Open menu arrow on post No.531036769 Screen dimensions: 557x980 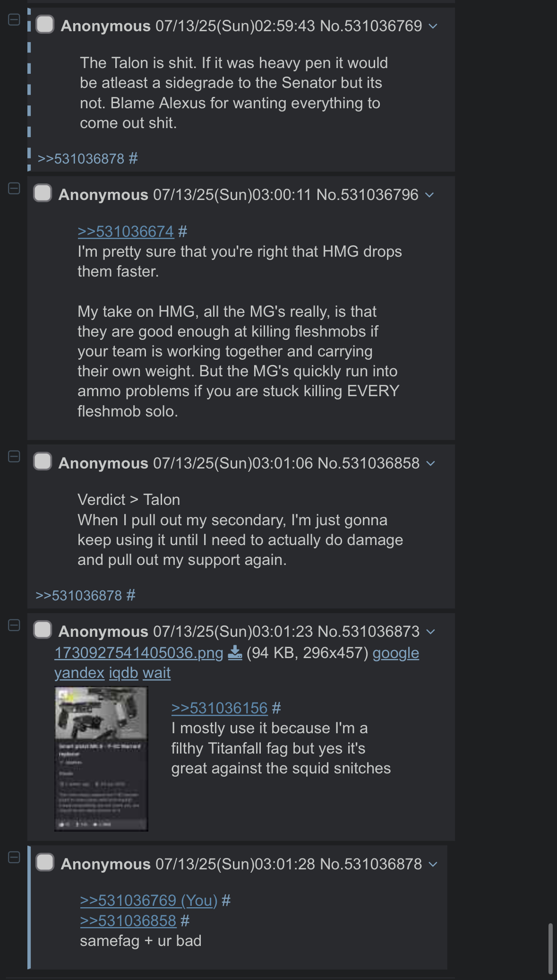pyautogui.click(x=433, y=26)
